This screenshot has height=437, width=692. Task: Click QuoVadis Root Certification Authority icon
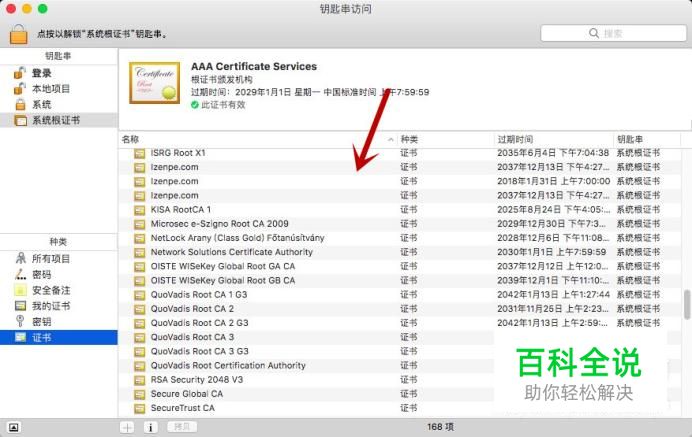point(139,366)
